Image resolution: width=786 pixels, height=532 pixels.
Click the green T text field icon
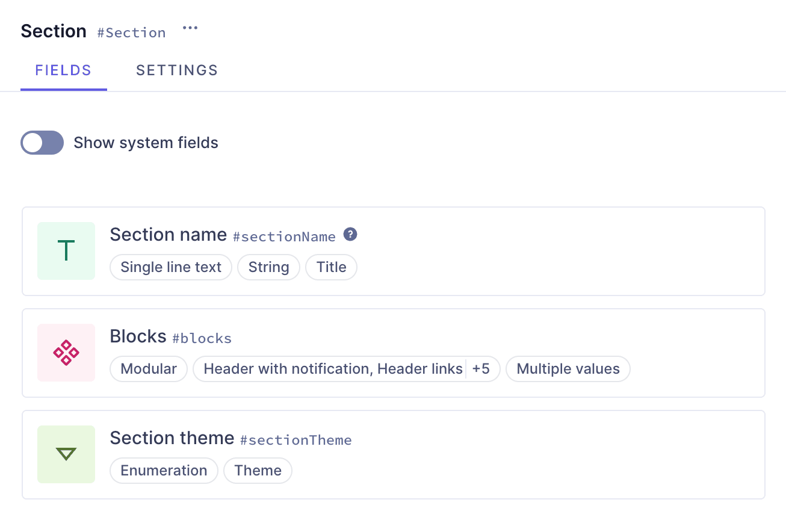coord(66,251)
